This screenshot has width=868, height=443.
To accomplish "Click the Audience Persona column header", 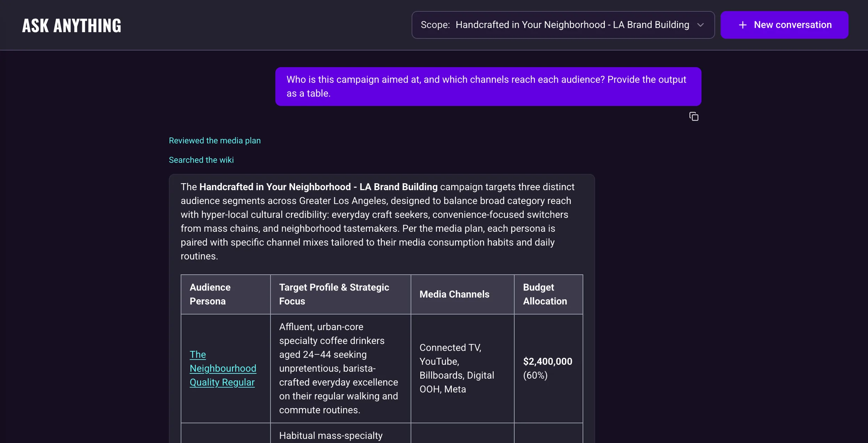I will coord(225,294).
